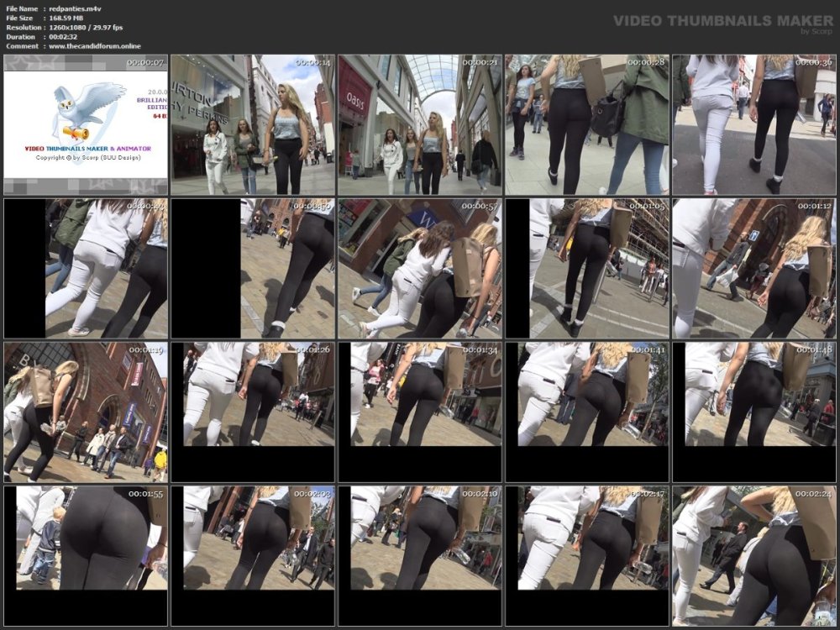Select the file size value "168.59 MB"

point(66,18)
